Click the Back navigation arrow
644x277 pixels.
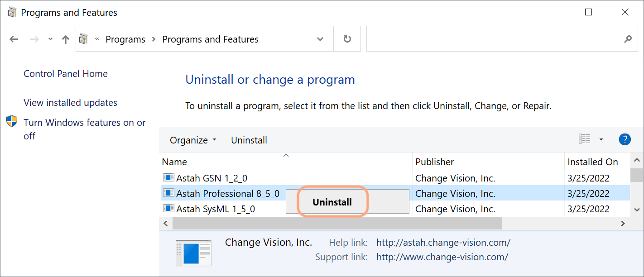(x=14, y=39)
